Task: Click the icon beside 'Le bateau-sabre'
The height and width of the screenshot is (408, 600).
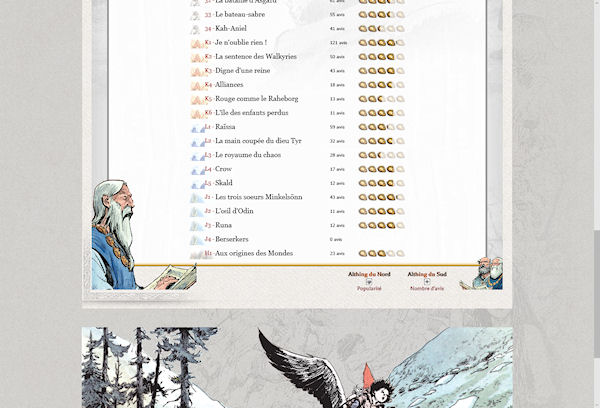Action: 197,15
